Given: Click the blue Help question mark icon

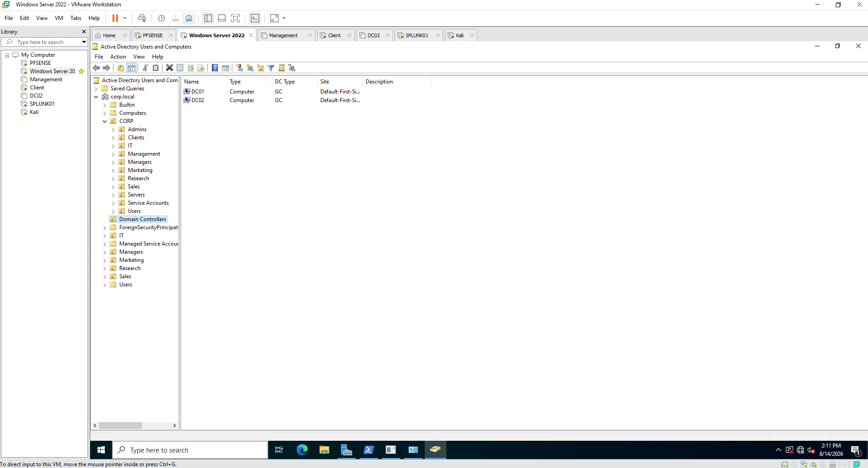Looking at the screenshot, I should click(215, 68).
